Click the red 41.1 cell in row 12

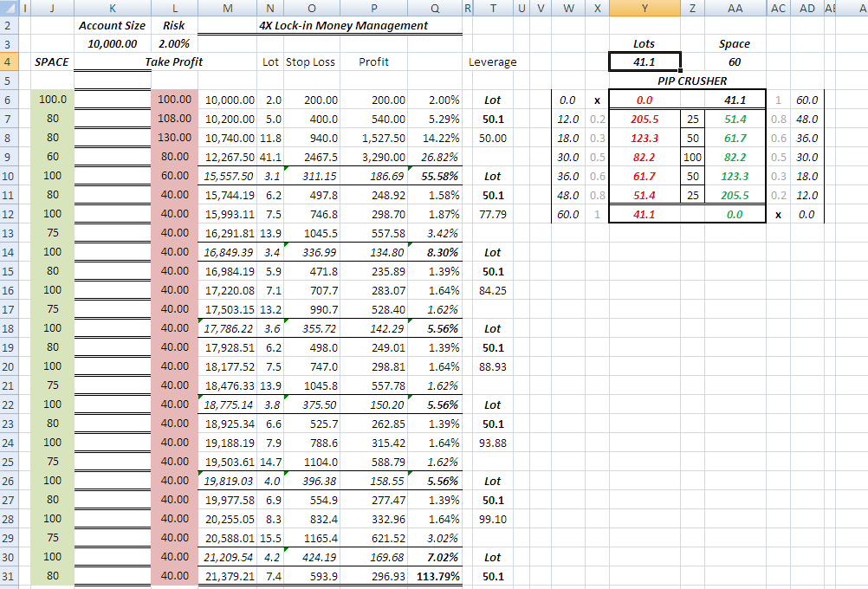coord(645,214)
